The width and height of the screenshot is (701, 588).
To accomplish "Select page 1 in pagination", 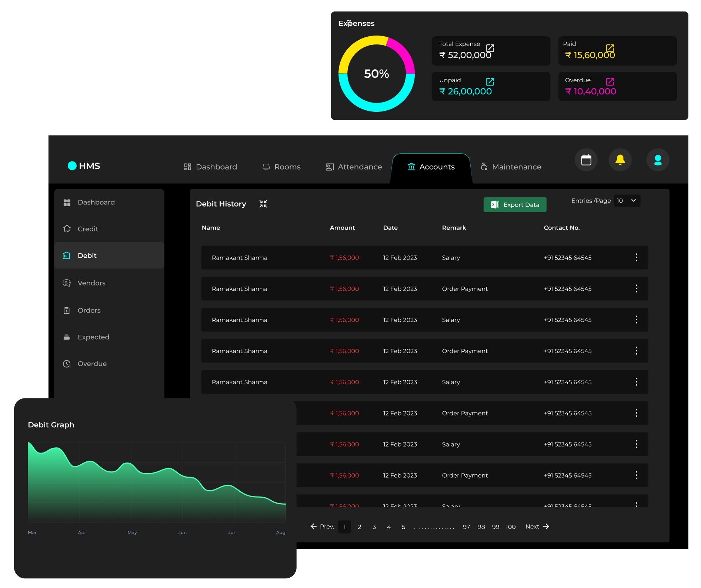I will (x=344, y=527).
